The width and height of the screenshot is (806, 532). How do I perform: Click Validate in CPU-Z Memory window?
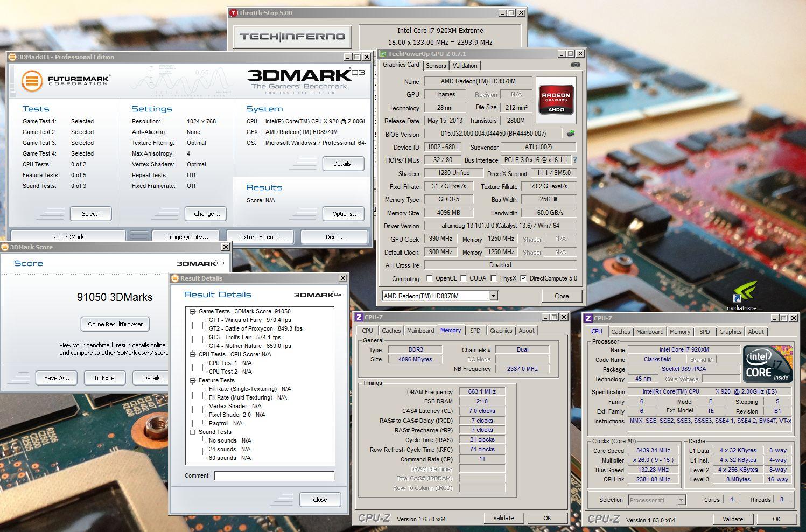503,518
